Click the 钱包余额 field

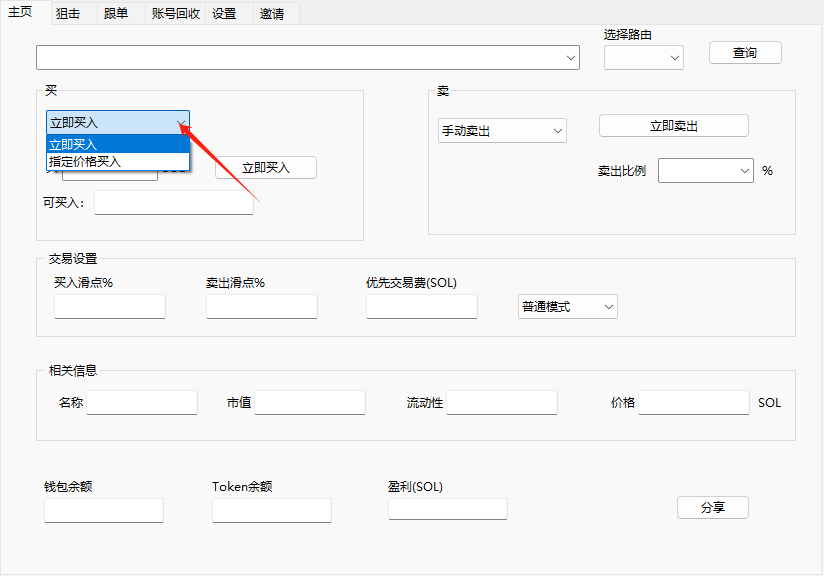click(x=104, y=510)
